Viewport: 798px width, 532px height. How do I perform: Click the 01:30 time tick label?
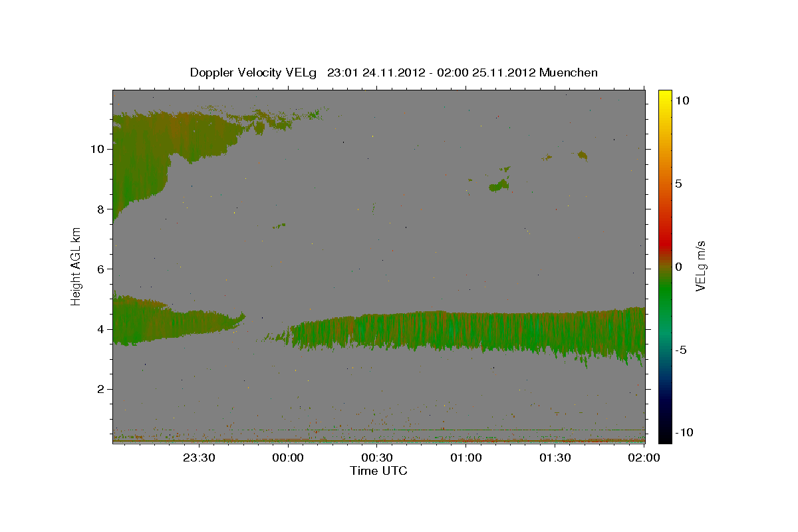(555, 458)
